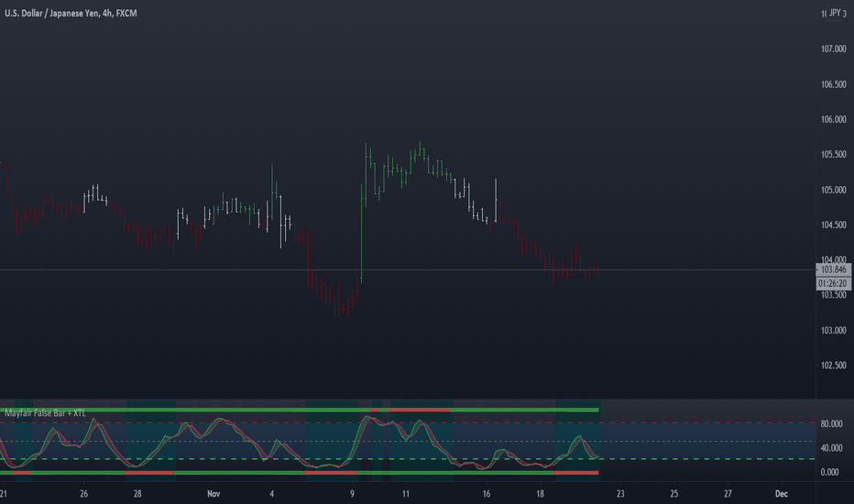
Task: Select date 9 on the time axis
Action: pos(352,494)
